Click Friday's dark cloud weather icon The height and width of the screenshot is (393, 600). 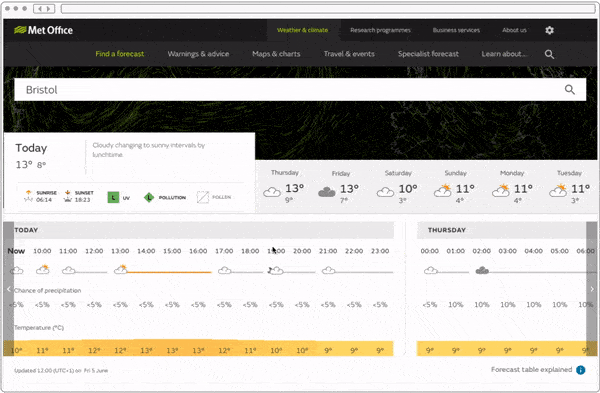(327, 192)
